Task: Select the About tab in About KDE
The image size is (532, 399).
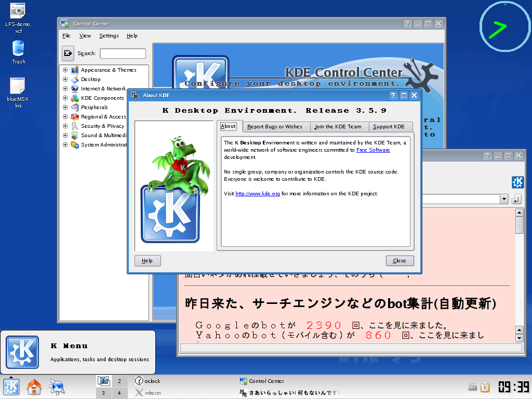Action: (x=230, y=126)
